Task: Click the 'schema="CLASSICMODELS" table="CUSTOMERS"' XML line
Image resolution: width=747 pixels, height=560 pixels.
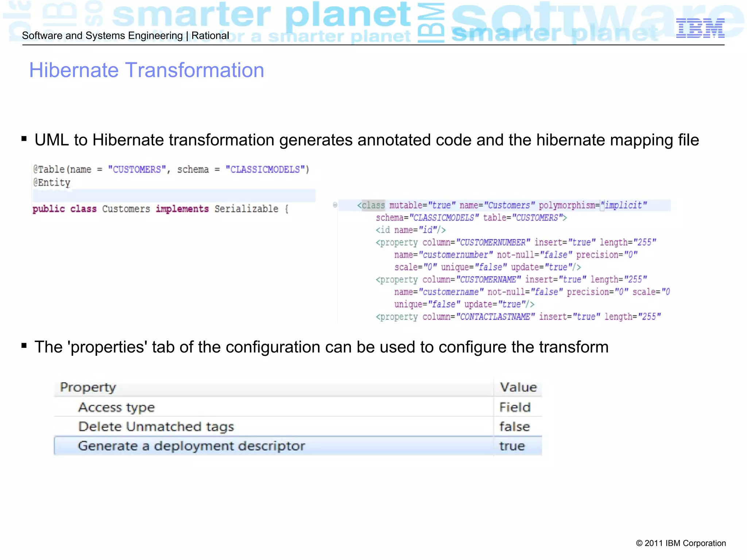Action: pyautogui.click(x=471, y=218)
